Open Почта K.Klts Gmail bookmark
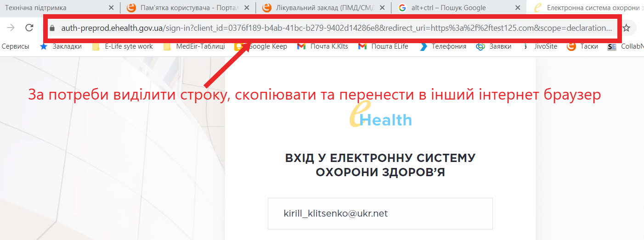644x240 pixels. [x=323, y=46]
